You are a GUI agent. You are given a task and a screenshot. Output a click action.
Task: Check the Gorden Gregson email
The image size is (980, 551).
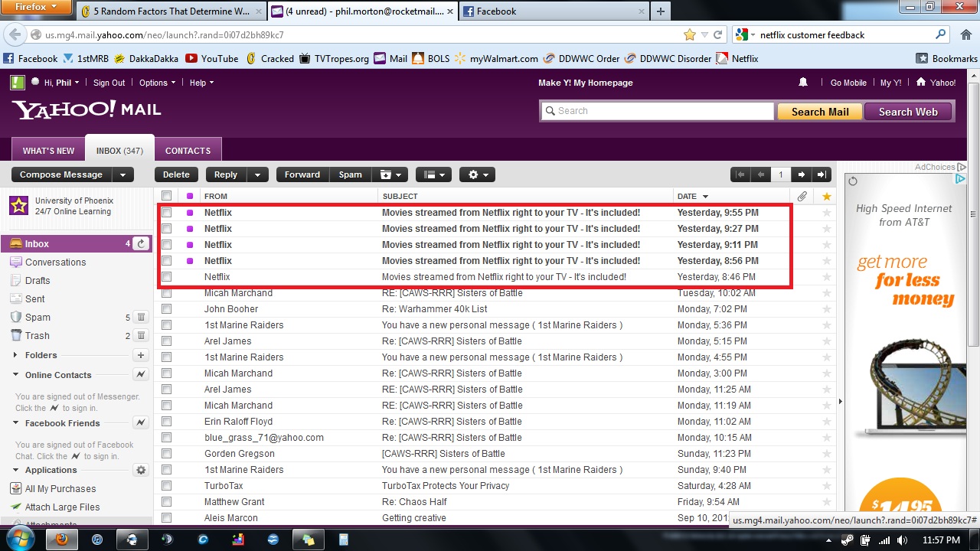click(x=167, y=454)
